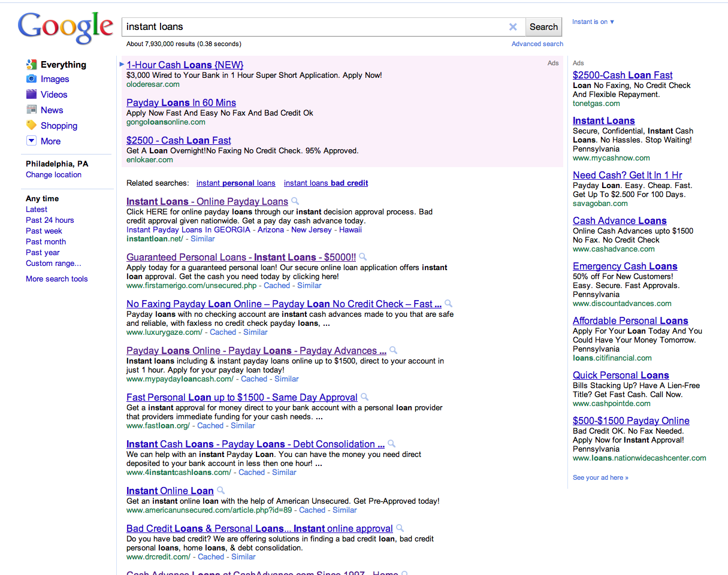This screenshot has width=728, height=575.
Task: Open Need Cash? Get It In 1 Hr ad
Action: coord(627,175)
